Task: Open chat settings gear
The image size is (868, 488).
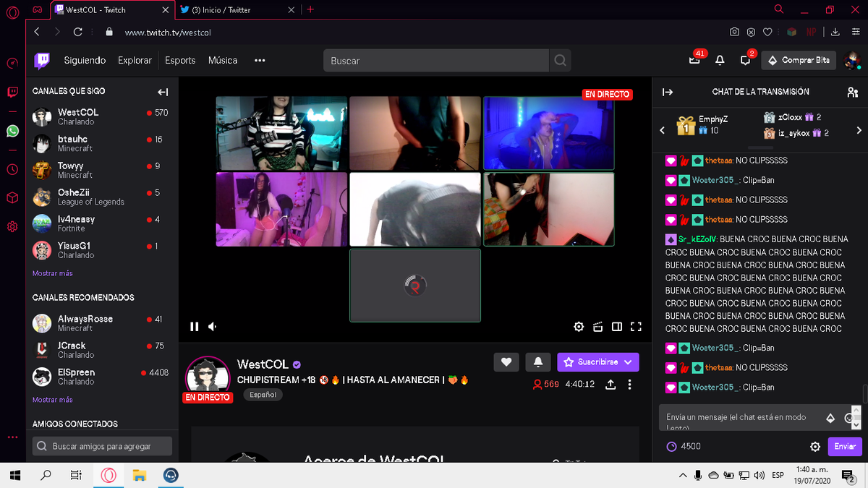Action: point(815,447)
